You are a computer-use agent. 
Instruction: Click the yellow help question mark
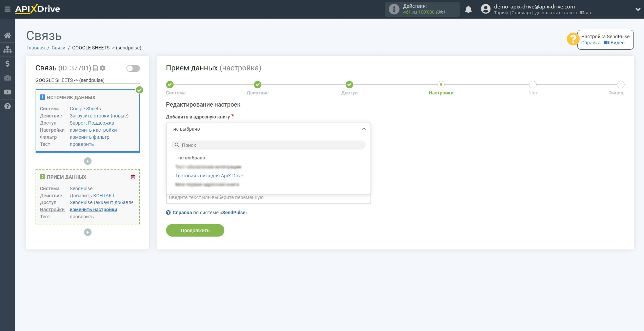point(573,39)
